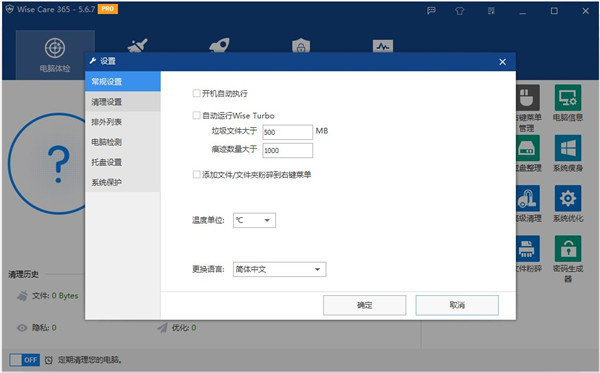
Task: Click the 隐私: 0 eye icon
Action: click(x=23, y=328)
